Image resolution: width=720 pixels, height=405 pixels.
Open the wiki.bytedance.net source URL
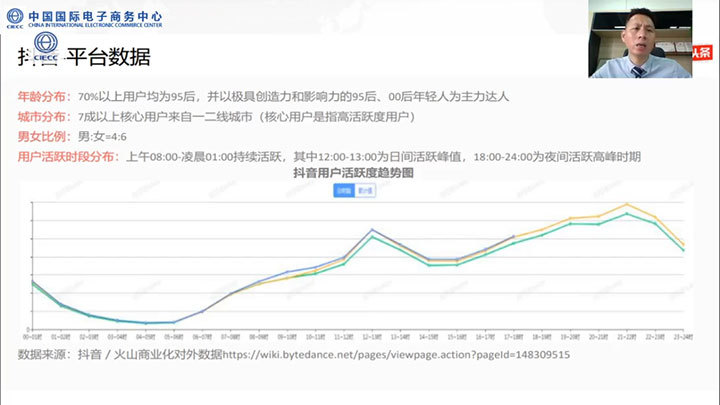click(x=396, y=354)
